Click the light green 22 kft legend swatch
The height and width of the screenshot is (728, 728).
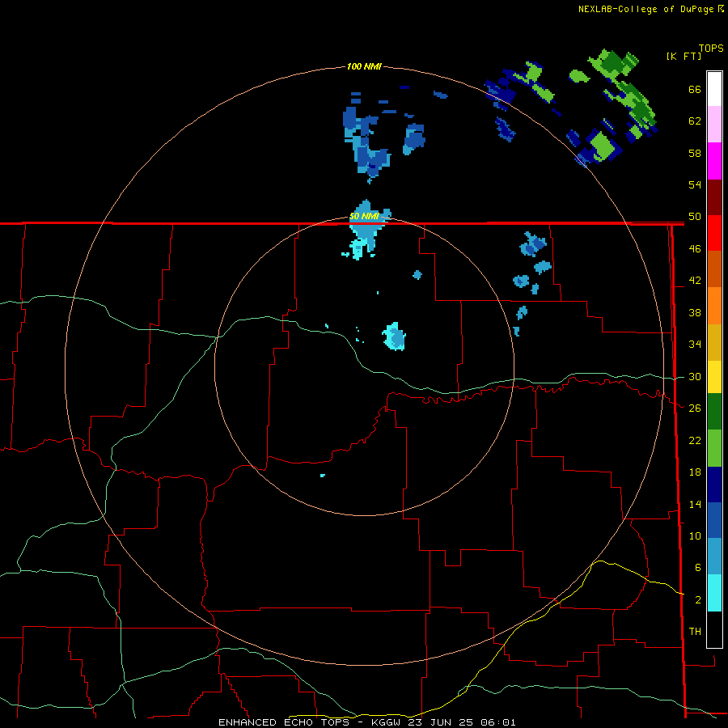coord(714,448)
